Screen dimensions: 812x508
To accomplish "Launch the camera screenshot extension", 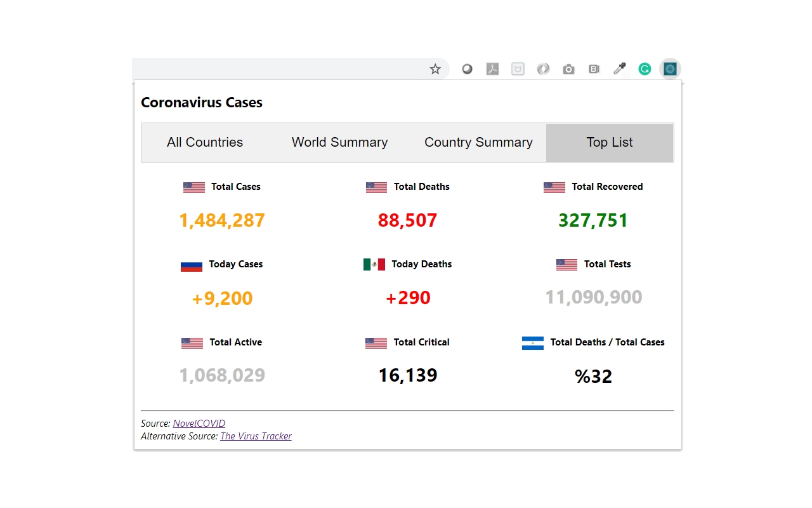I will click(568, 69).
